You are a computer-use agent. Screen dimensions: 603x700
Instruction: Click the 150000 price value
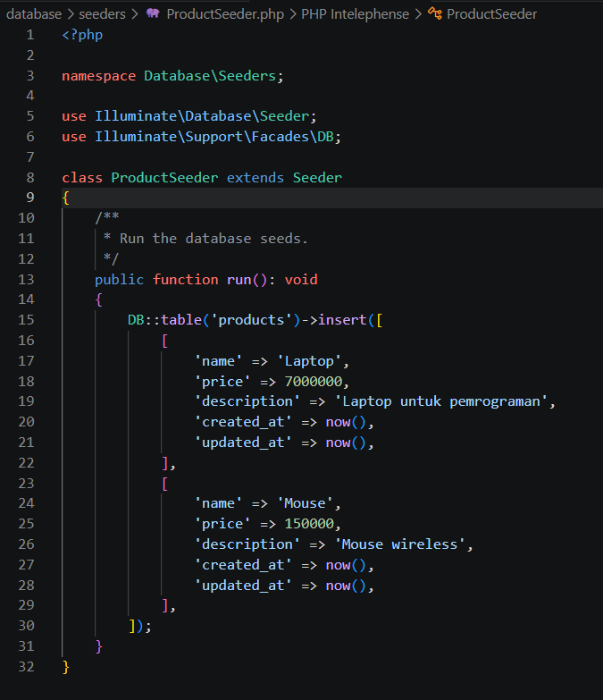(x=309, y=524)
